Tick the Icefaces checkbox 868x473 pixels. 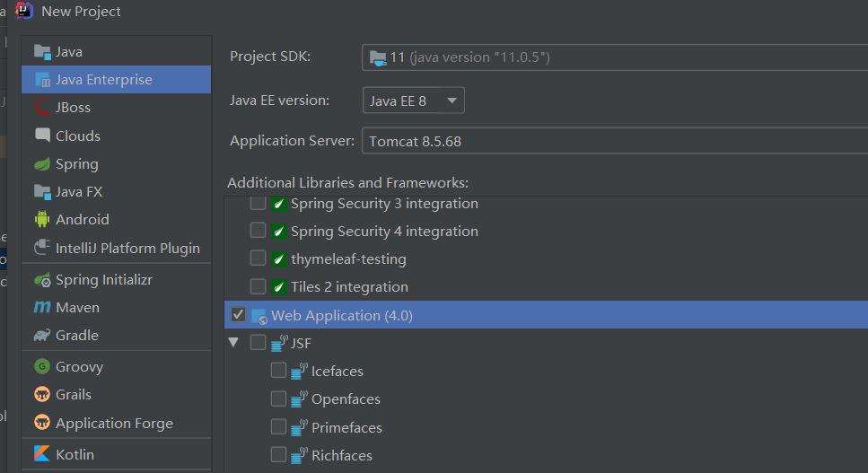point(278,370)
